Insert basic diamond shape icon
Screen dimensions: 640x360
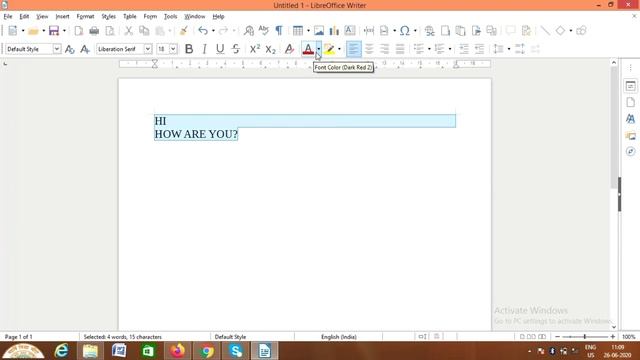tap(560, 31)
